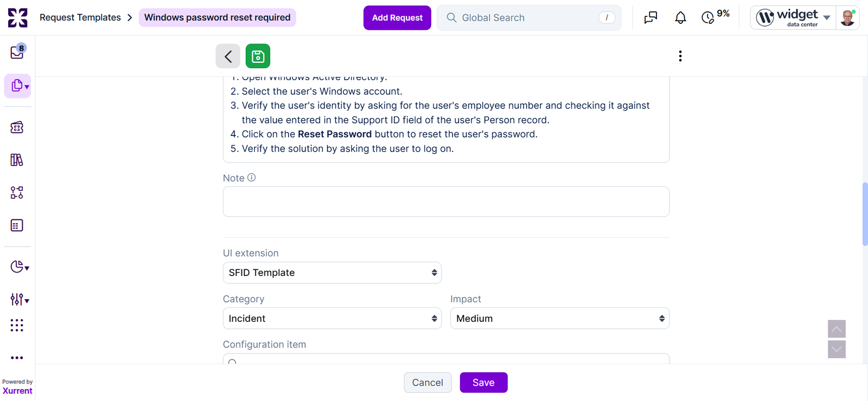
Task: Click the Cancel button
Action: coord(427,383)
